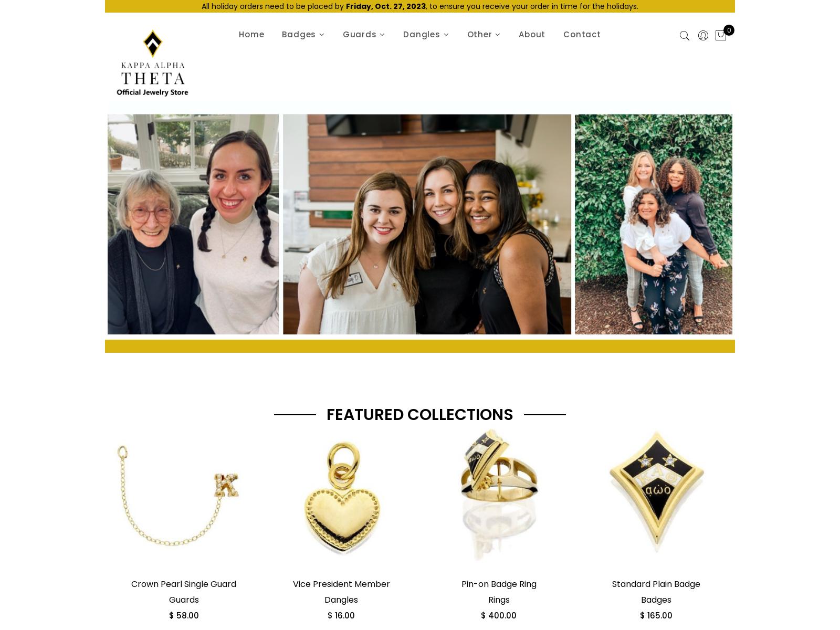Open Vice President Member product link
Viewport: 840px width, 630px height.
coord(341,584)
